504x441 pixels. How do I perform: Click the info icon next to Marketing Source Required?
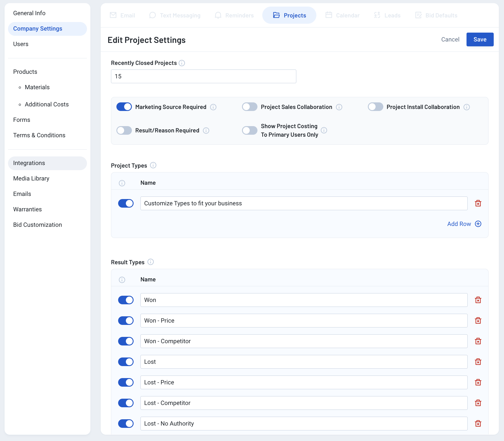pos(213,107)
